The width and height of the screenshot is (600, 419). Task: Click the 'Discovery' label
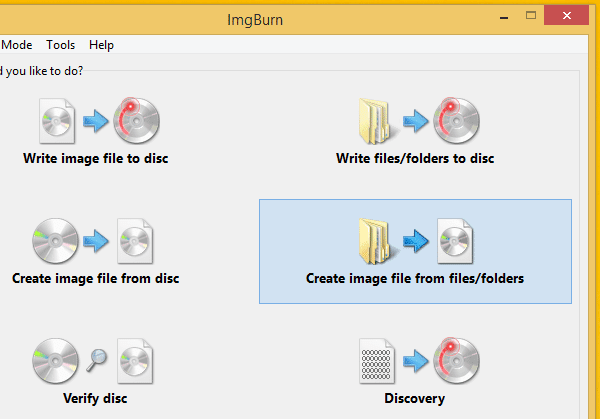click(415, 398)
